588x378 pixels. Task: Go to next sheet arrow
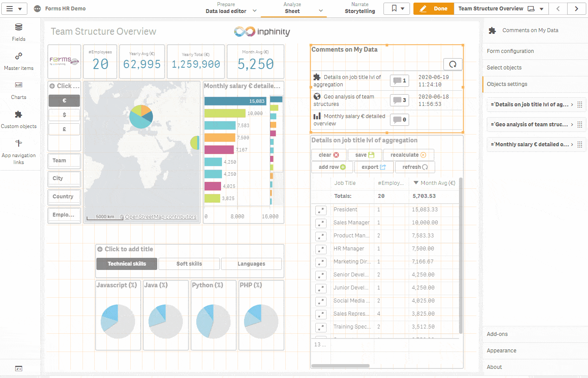pyautogui.click(x=576, y=9)
